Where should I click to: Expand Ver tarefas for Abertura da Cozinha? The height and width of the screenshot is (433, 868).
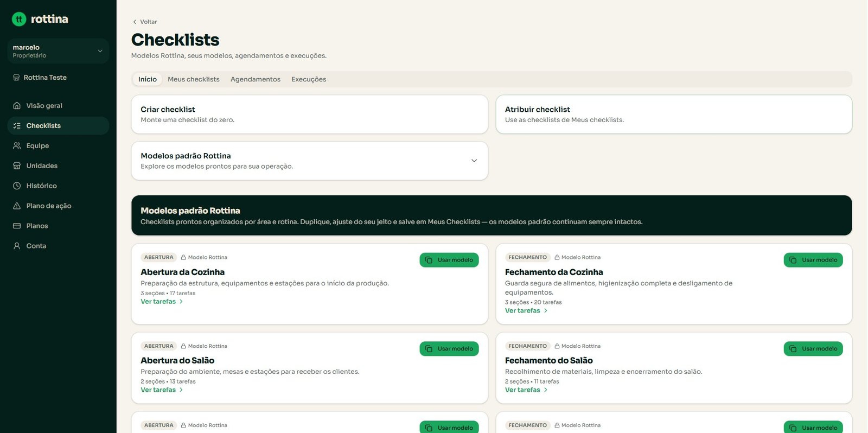pos(162,302)
